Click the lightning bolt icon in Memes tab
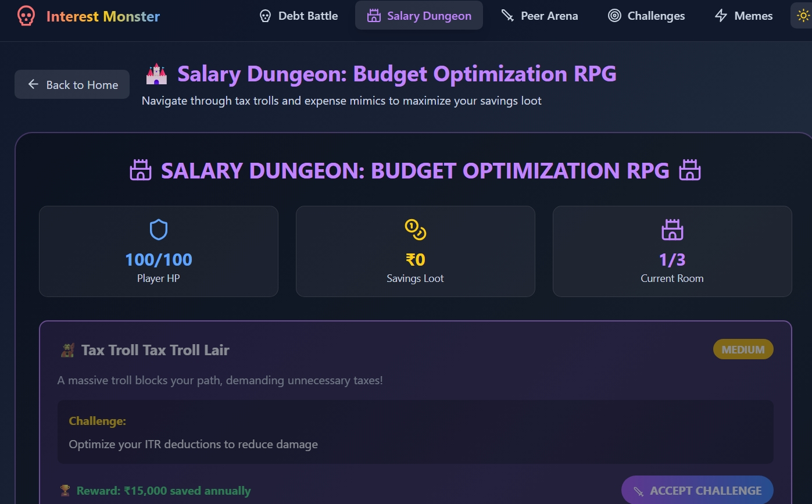 (x=721, y=16)
